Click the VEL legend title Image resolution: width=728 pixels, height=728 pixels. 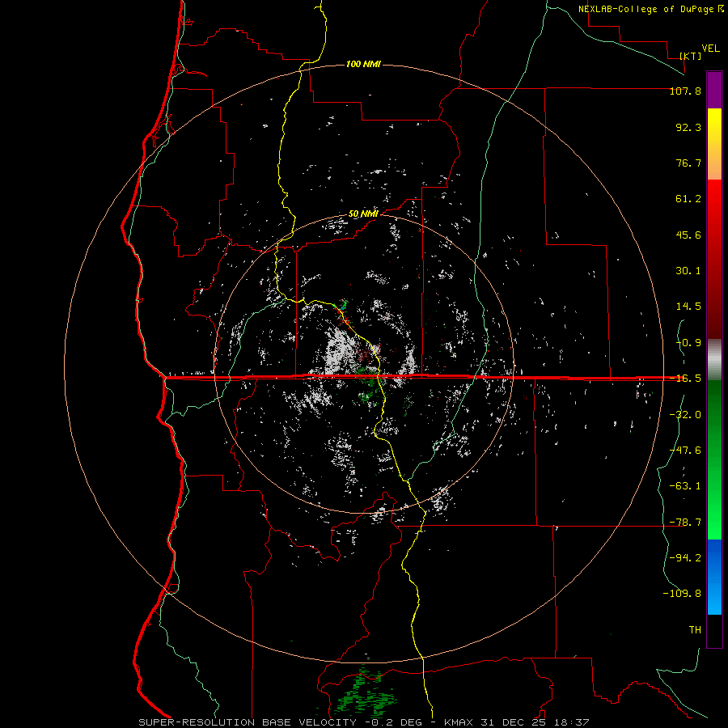click(710, 49)
